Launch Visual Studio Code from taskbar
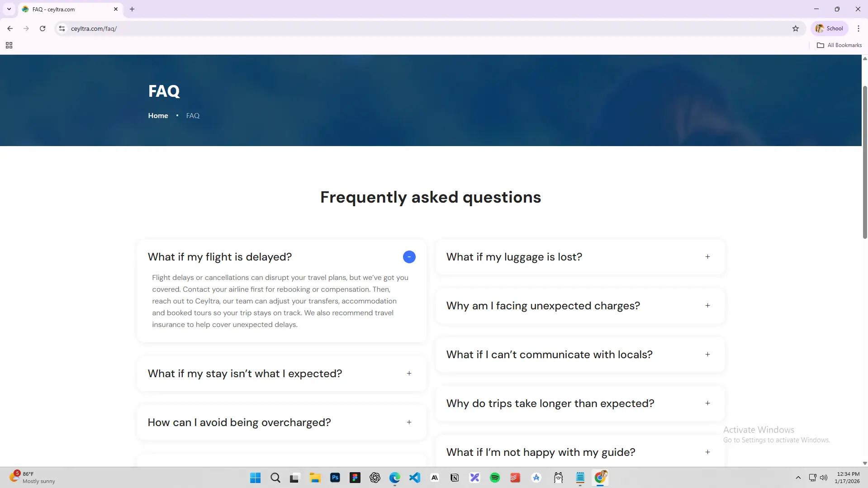Image resolution: width=868 pixels, height=488 pixels. click(414, 478)
